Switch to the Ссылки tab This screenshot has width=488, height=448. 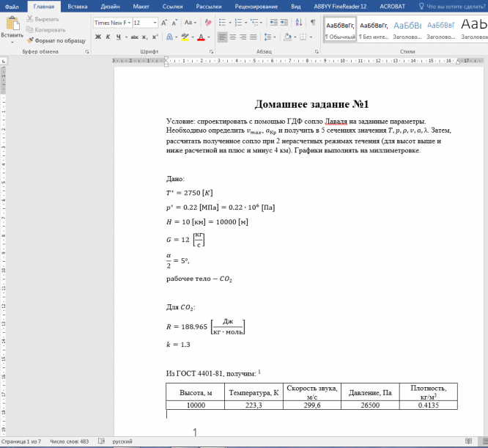coord(172,6)
